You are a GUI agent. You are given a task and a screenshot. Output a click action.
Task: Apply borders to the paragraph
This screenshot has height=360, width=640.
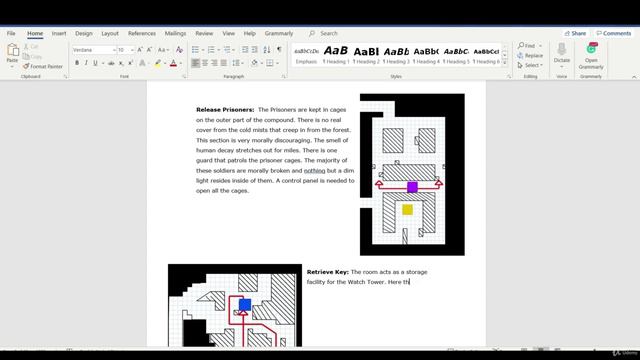[270, 63]
